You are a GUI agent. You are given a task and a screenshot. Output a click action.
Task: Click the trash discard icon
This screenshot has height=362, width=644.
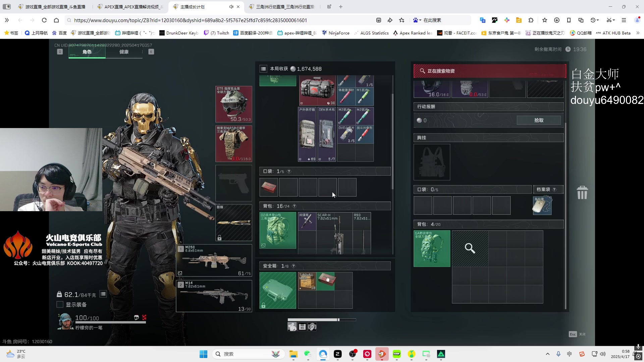(x=582, y=193)
